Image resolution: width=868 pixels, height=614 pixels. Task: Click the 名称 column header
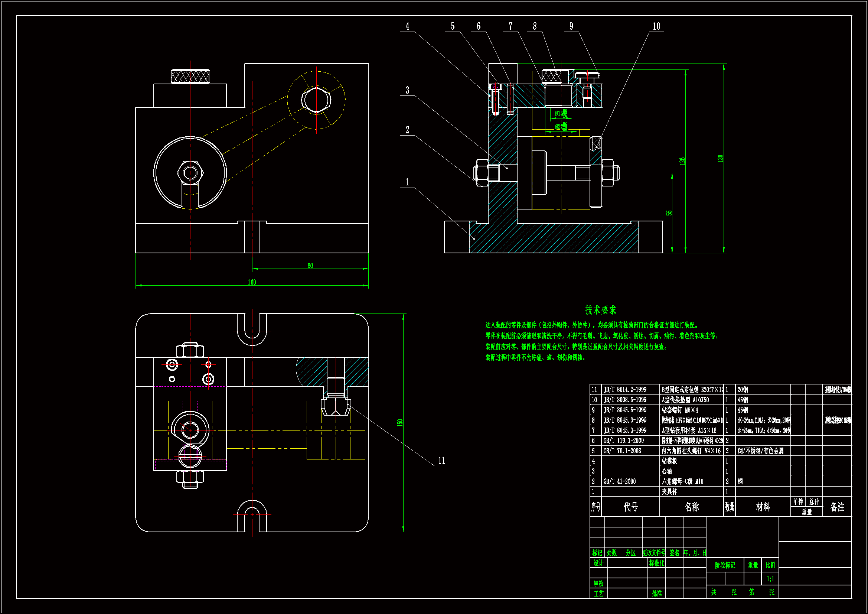coord(691,507)
